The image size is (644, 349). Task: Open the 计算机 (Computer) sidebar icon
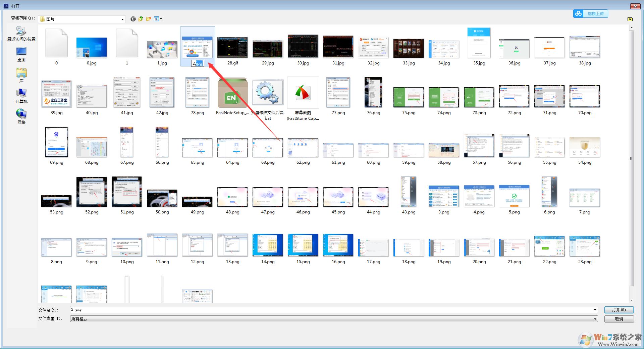coord(21,96)
